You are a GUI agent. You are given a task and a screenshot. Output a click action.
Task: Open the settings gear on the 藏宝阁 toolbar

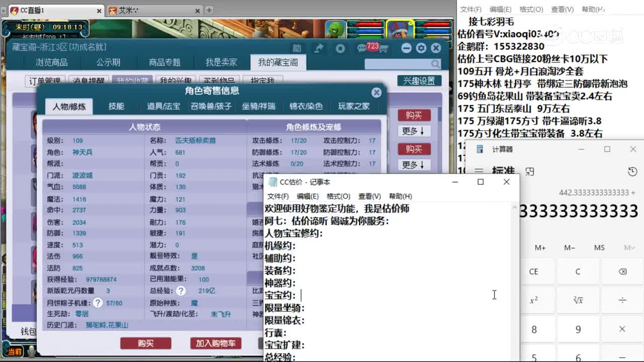[x=421, y=48]
